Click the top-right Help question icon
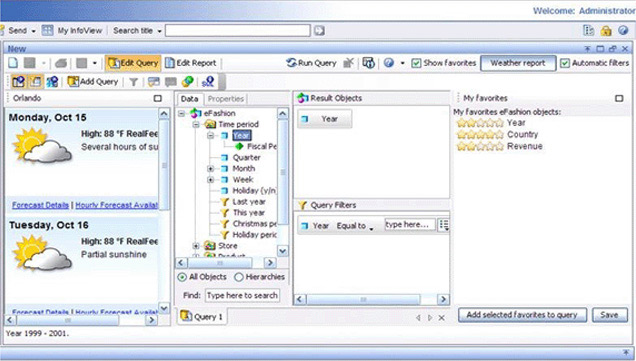 click(623, 30)
